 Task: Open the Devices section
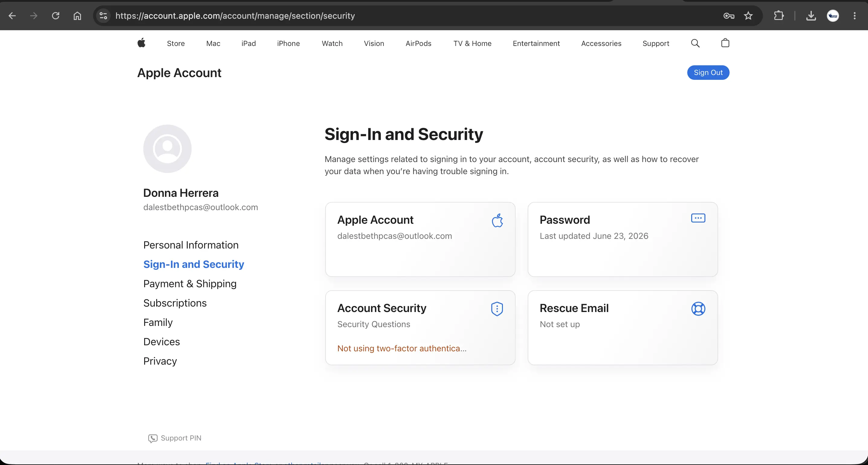161,342
